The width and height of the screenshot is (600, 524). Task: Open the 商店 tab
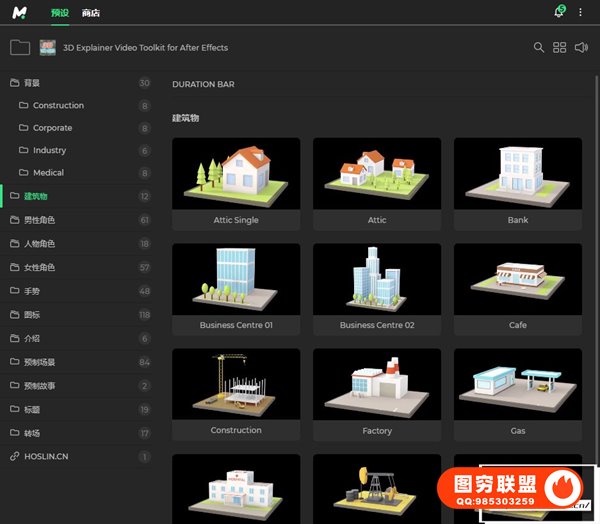tap(91, 13)
